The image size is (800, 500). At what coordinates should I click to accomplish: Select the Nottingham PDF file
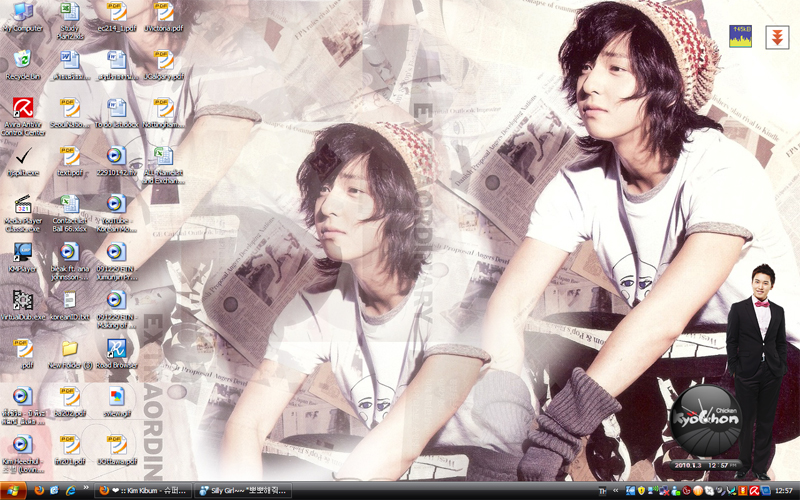click(x=163, y=113)
